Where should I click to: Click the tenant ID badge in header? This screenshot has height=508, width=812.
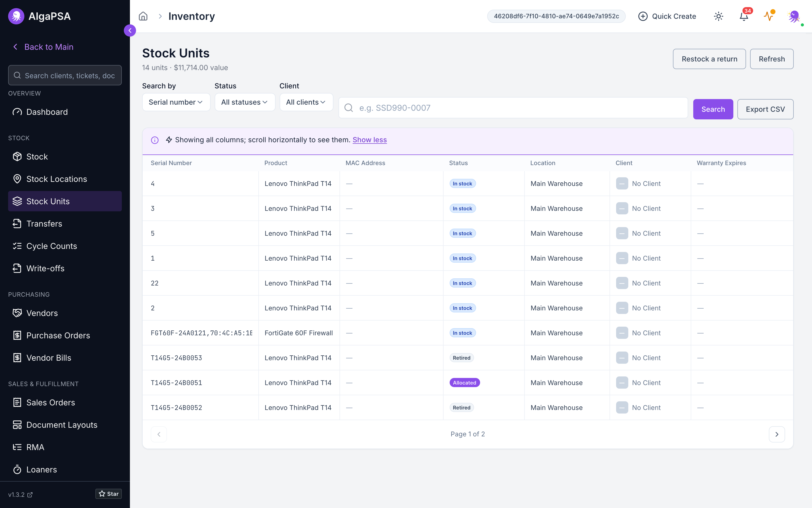point(556,16)
